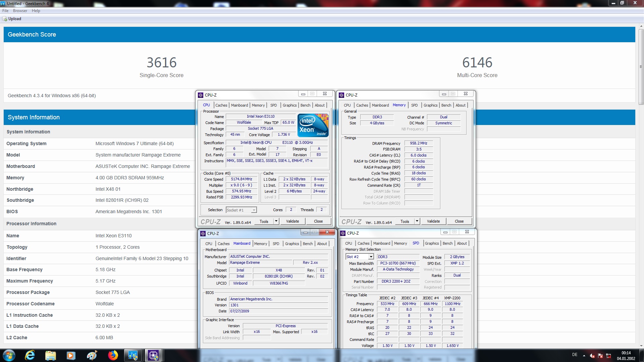Switch to Geekbench taskbar button

point(133,355)
